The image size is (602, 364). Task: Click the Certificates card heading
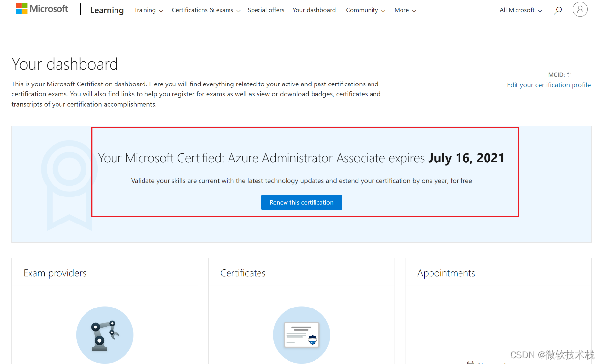pyautogui.click(x=243, y=273)
